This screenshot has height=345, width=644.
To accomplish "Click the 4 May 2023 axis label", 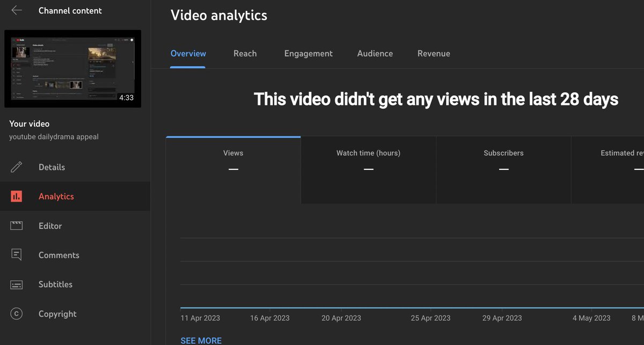I will pyautogui.click(x=591, y=318).
